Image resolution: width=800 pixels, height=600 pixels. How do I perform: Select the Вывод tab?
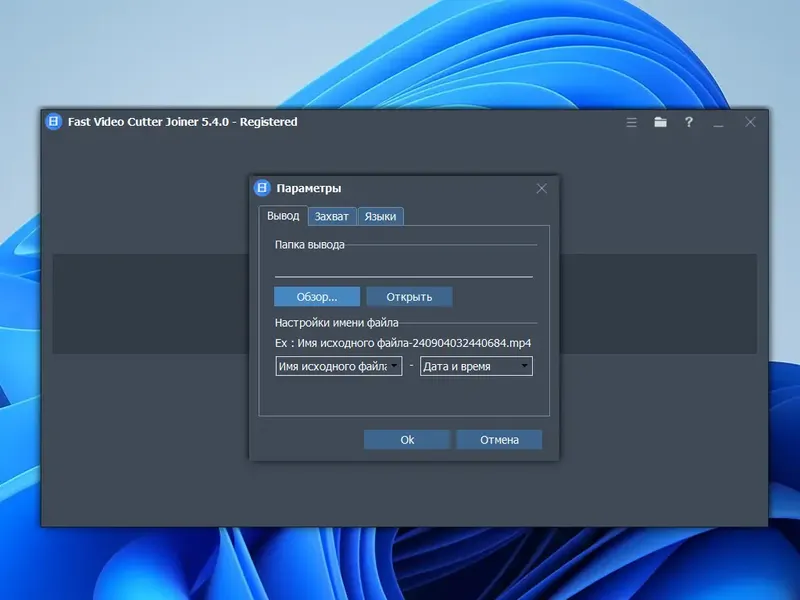click(283, 216)
